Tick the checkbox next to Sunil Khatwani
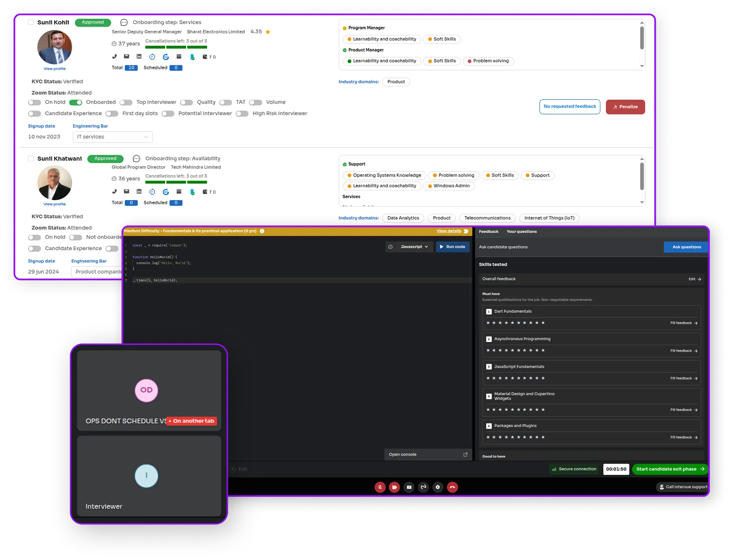Screen dimensions: 729x560 [x=31, y=158]
